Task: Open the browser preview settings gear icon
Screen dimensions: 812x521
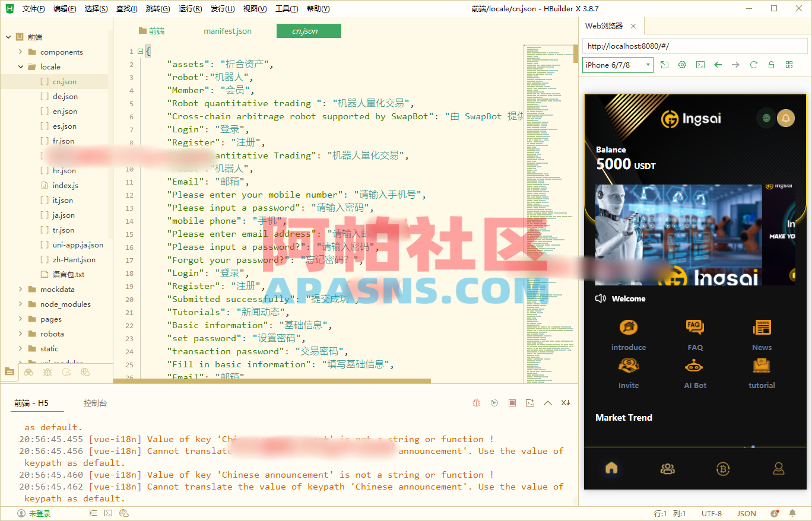Action: (x=682, y=65)
